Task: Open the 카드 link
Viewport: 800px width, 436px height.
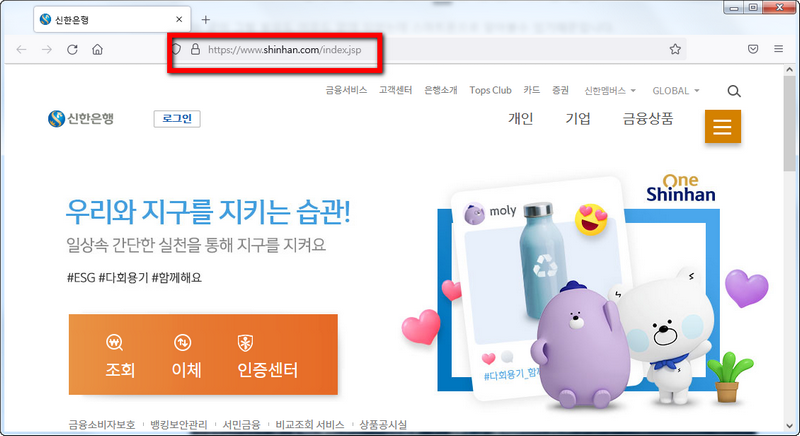Action: click(x=532, y=90)
